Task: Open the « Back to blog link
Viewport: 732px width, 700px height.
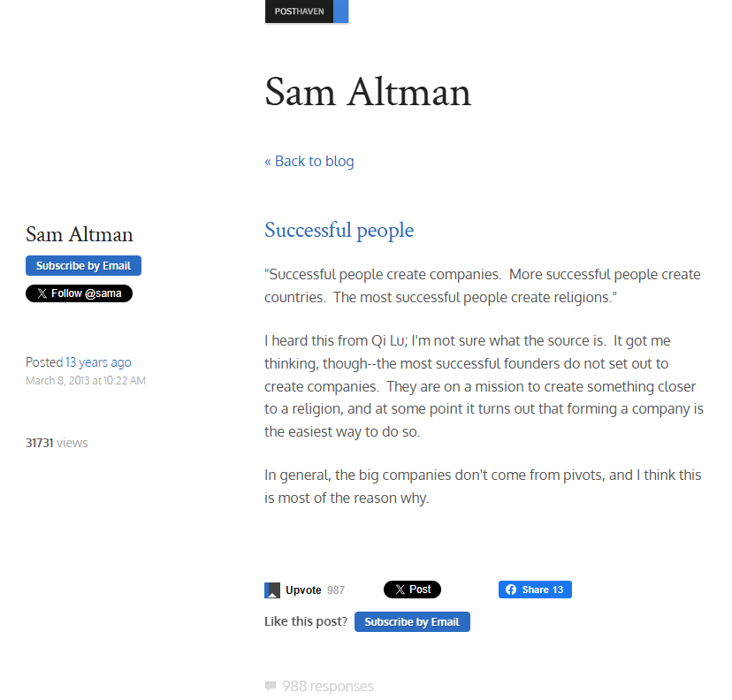Action: tap(309, 161)
